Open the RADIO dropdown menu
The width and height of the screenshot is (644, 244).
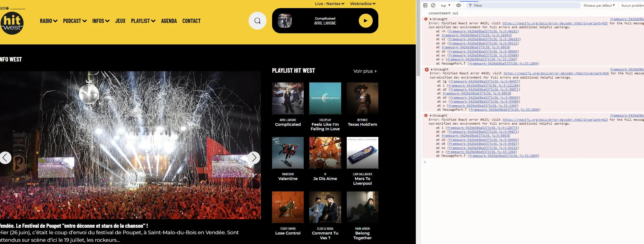point(49,21)
